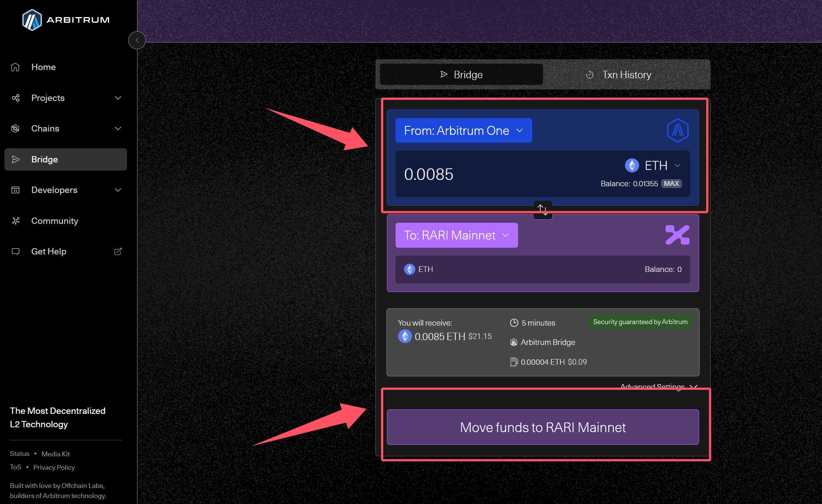Click the Arbitrum Bridge label
The height and width of the screenshot is (504, 822).
pyautogui.click(x=548, y=342)
